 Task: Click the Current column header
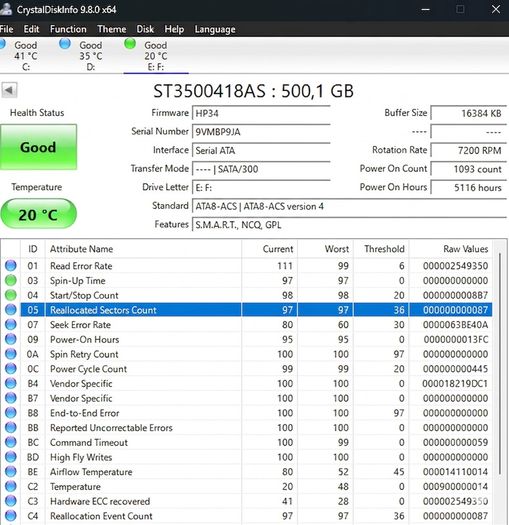coord(269,249)
